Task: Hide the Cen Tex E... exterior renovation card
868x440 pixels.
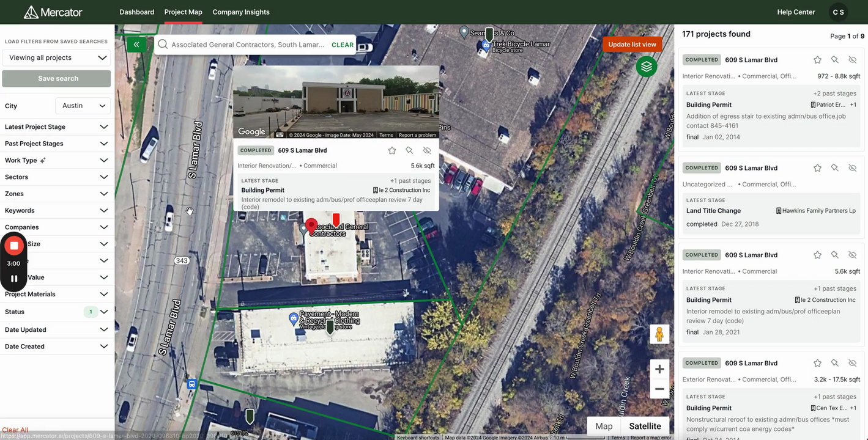Action: 853,363
